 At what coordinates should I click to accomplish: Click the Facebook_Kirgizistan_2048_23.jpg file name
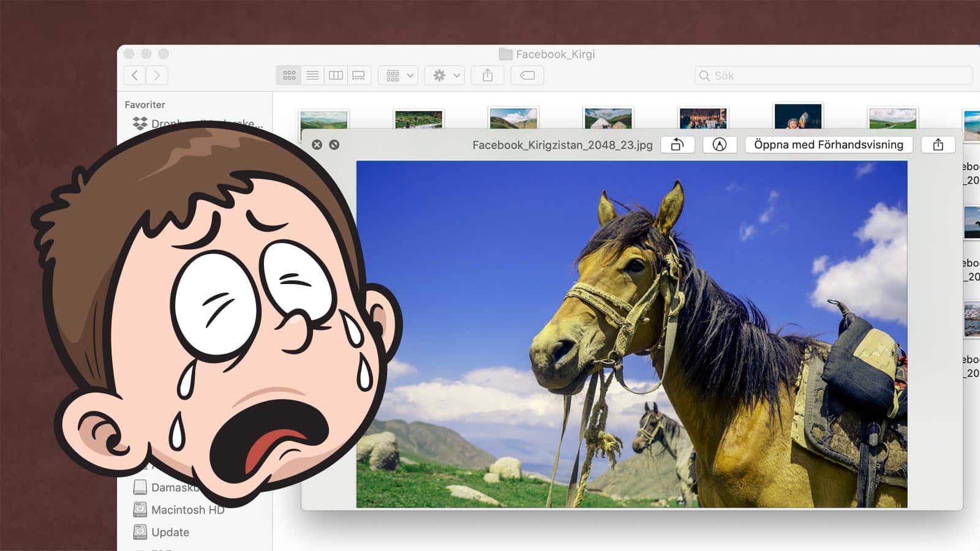pyautogui.click(x=562, y=145)
